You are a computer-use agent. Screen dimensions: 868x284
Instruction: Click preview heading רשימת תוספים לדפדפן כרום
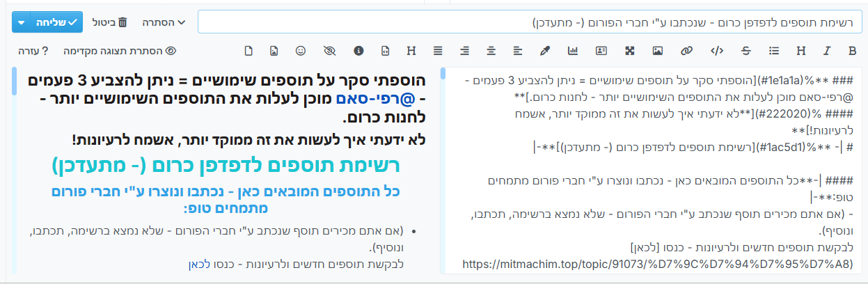226,166
